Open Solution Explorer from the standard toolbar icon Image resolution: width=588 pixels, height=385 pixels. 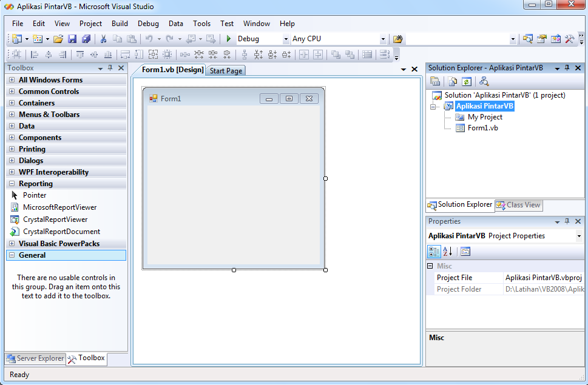(528, 39)
